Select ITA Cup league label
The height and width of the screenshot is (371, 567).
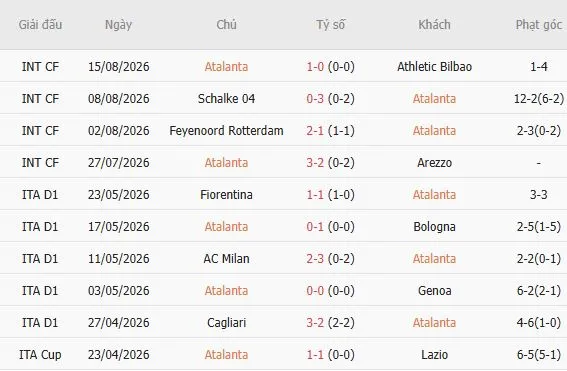click(40, 355)
